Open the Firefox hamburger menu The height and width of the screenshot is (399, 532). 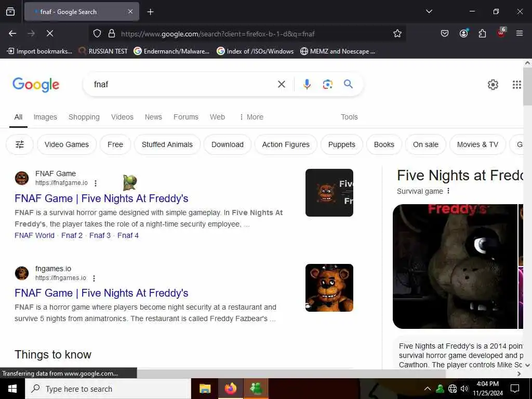[x=519, y=33]
